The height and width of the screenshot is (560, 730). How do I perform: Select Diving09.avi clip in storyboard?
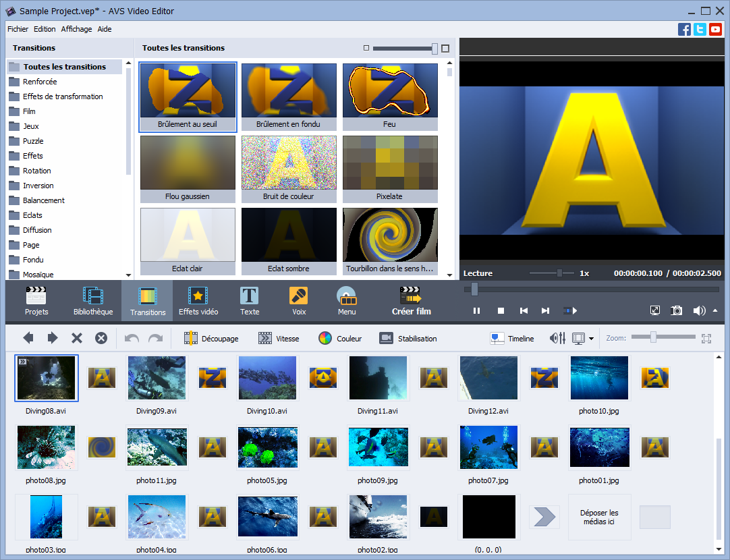point(157,378)
